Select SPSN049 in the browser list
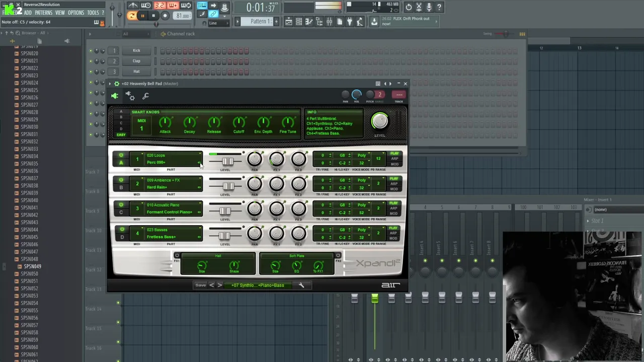Image resolution: width=644 pixels, height=362 pixels. tap(32, 266)
